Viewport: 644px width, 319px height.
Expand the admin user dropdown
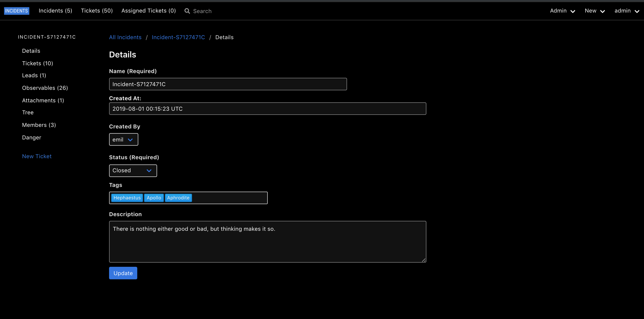(627, 11)
